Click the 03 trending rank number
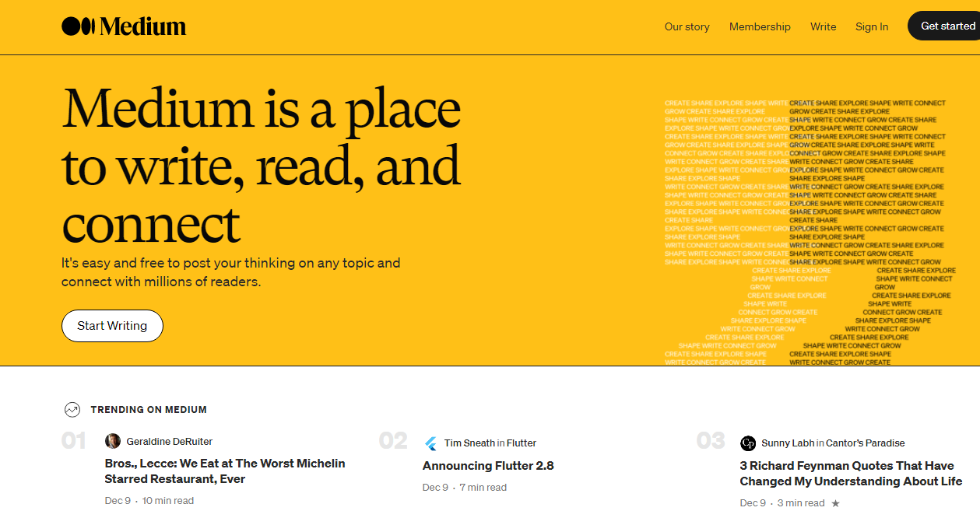This screenshot has height=518, width=980. 711,442
